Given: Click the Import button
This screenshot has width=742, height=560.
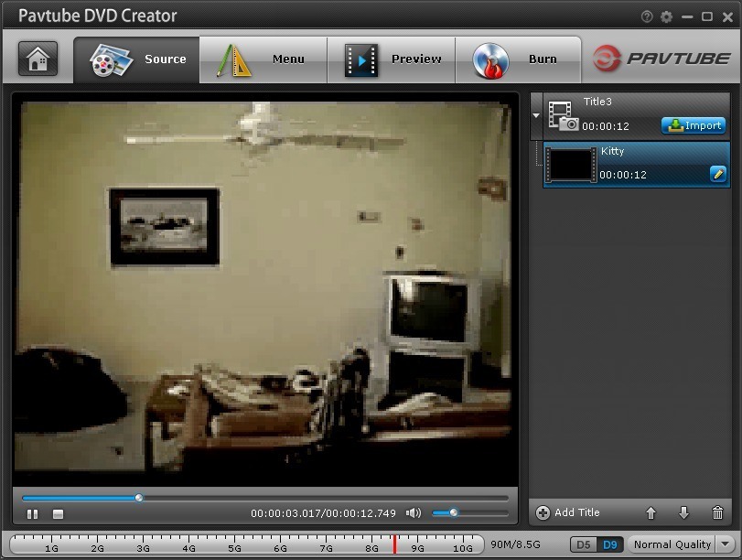Looking at the screenshot, I should [x=694, y=125].
